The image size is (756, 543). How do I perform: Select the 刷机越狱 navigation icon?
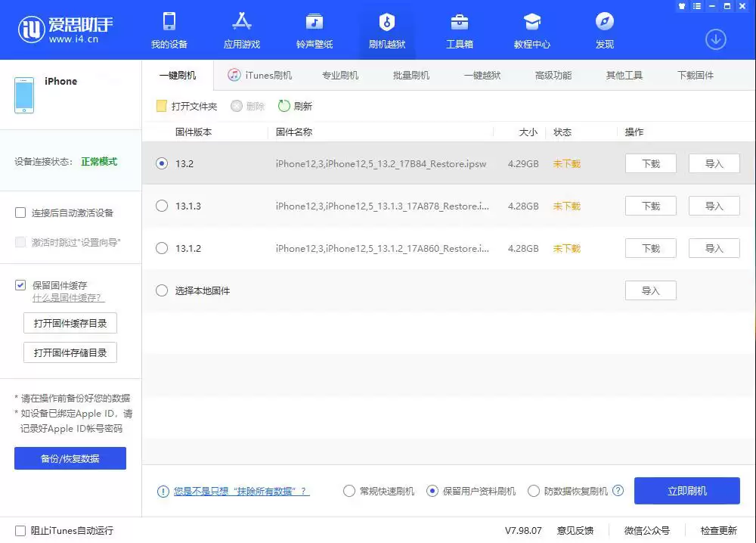point(386,22)
